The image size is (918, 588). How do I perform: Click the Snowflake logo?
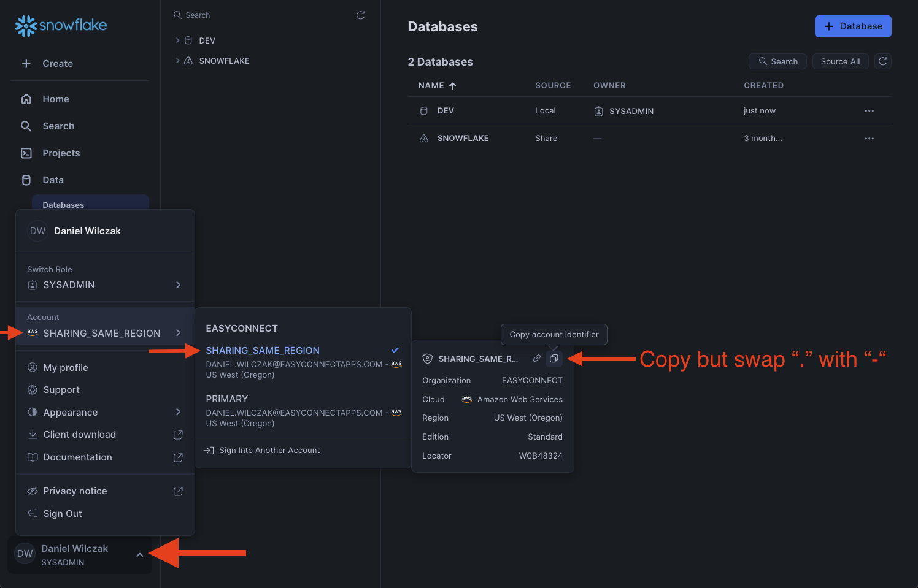click(x=61, y=26)
